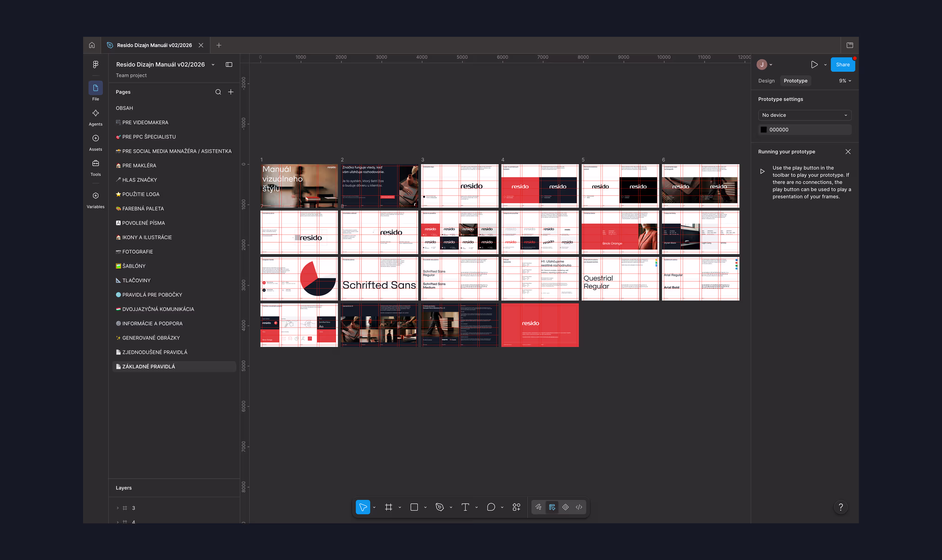The image size is (942, 560).
Task: Click the user avatar J
Action: tap(762, 65)
